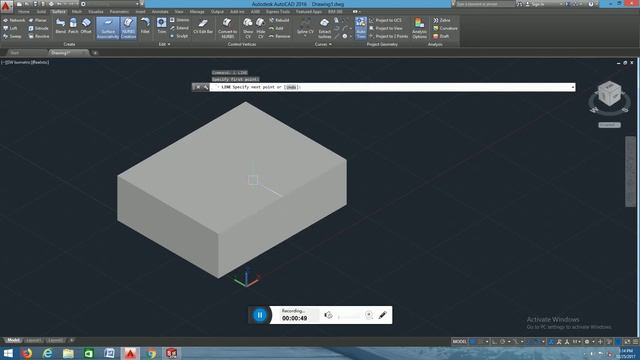This screenshot has width=640, height=360.
Task: Run Draft surface analysis
Action: coord(441,36)
